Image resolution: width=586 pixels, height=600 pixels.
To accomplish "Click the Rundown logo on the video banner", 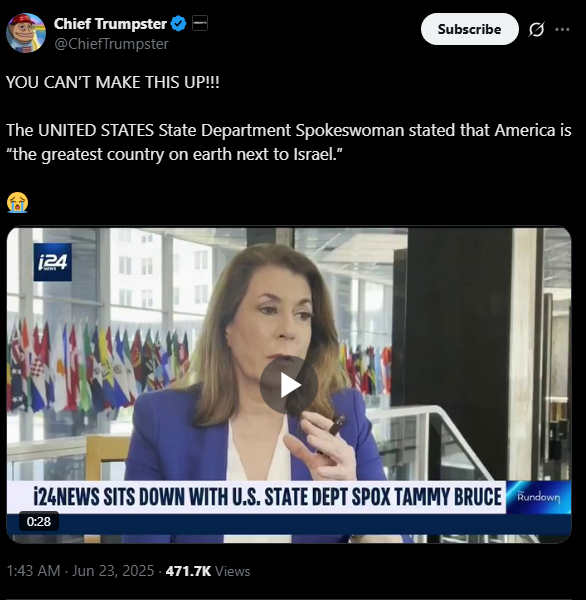I will pos(538,497).
